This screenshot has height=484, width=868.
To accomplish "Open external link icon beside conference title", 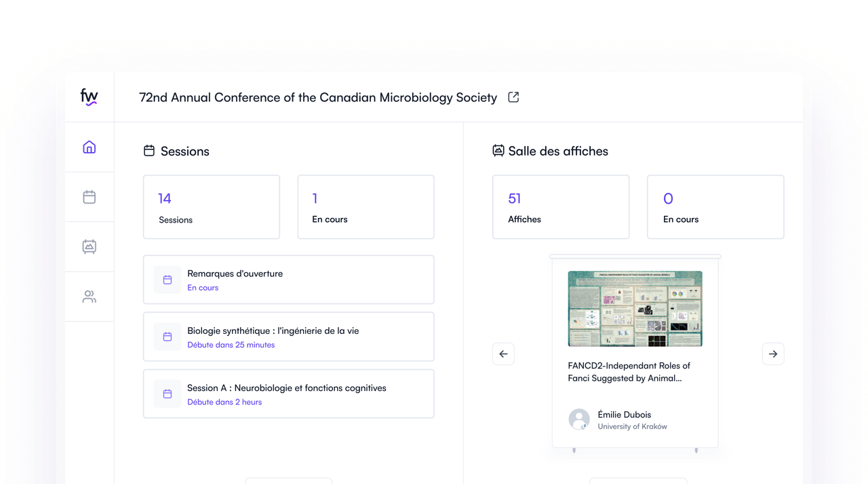I will [513, 97].
